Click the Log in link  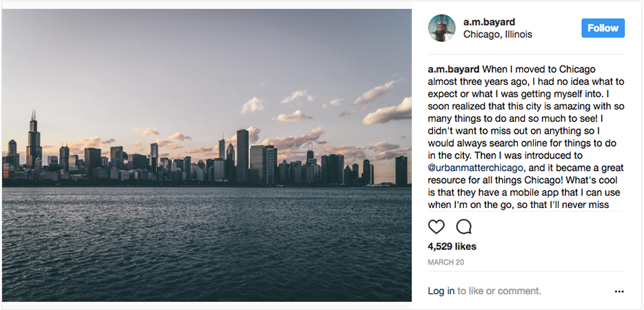[x=441, y=291]
